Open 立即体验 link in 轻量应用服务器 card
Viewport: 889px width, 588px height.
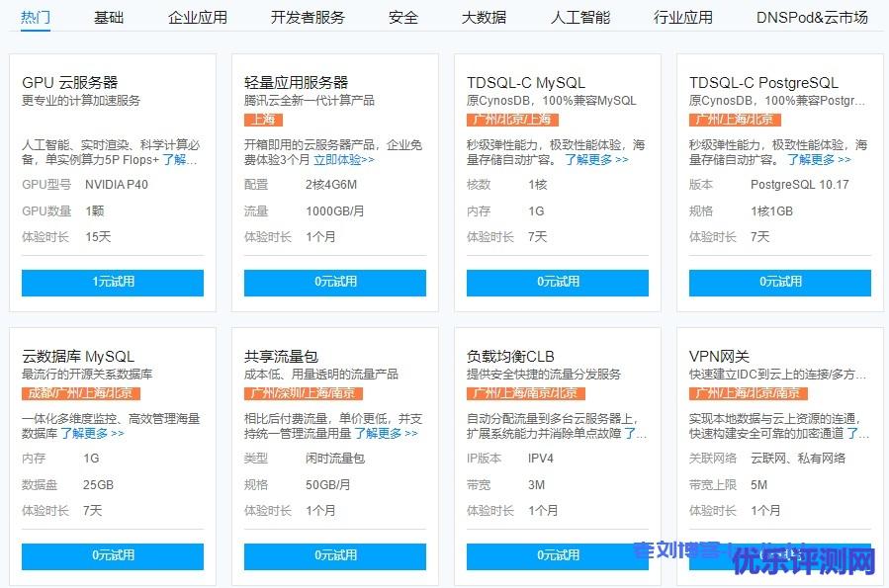pyautogui.click(x=343, y=159)
